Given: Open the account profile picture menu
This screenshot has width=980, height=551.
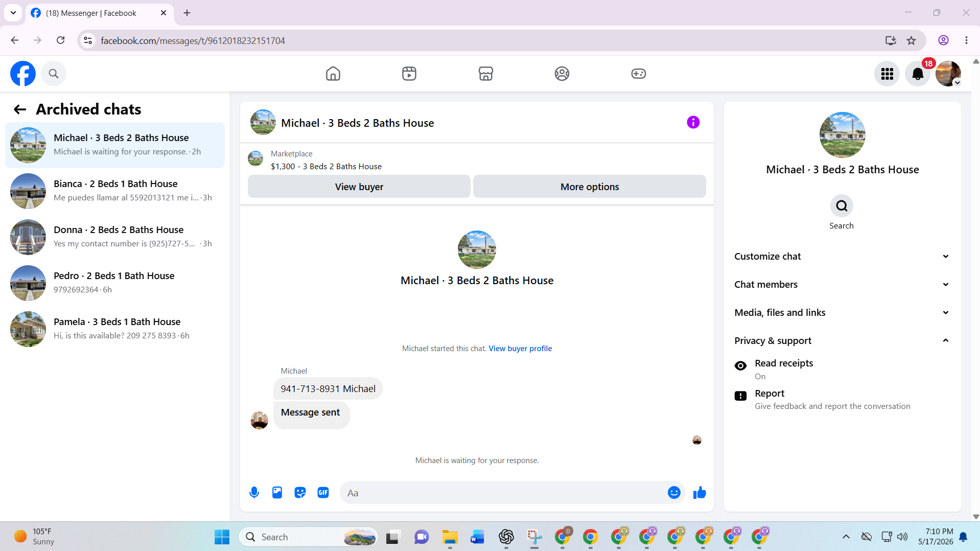Looking at the screenshot, I should (x=948, y=74).
